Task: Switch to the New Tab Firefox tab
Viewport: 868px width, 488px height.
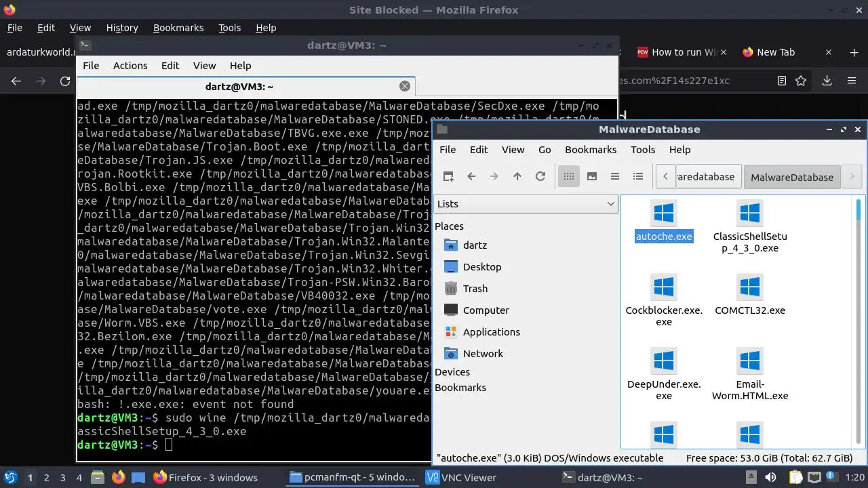Action: pyautogui.click(x=776, y=52)
